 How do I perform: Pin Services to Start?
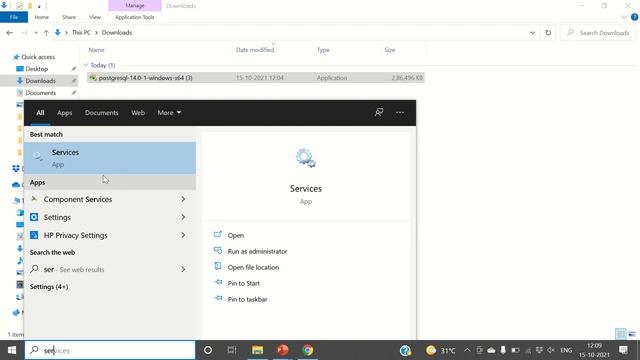(x=243, y=283)
